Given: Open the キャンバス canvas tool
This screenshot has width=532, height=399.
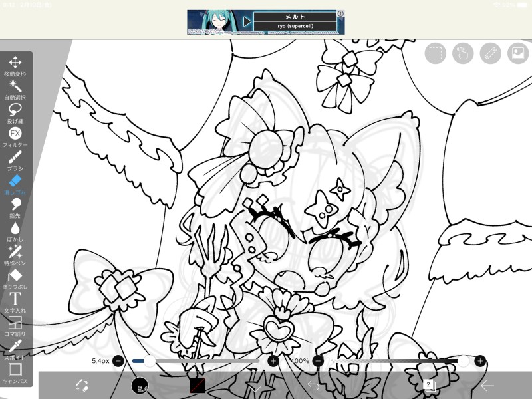Looking at the screenshot, I should 15,374.
